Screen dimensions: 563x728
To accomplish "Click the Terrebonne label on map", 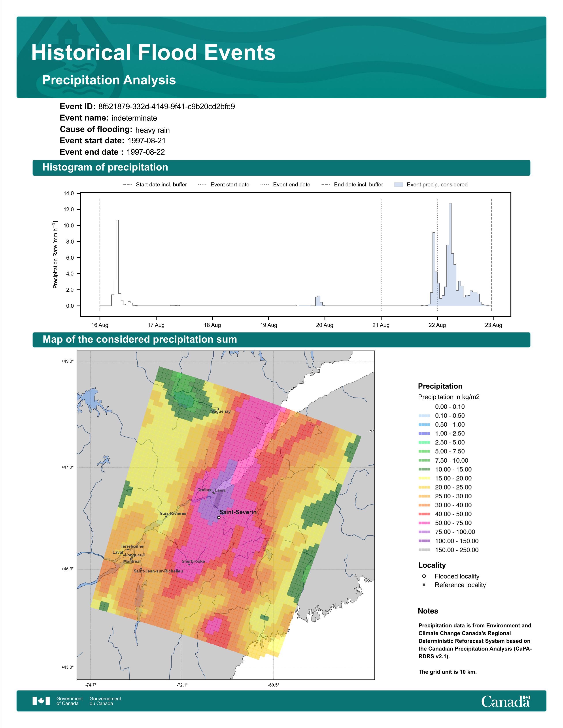I will (x=132, y=546).
